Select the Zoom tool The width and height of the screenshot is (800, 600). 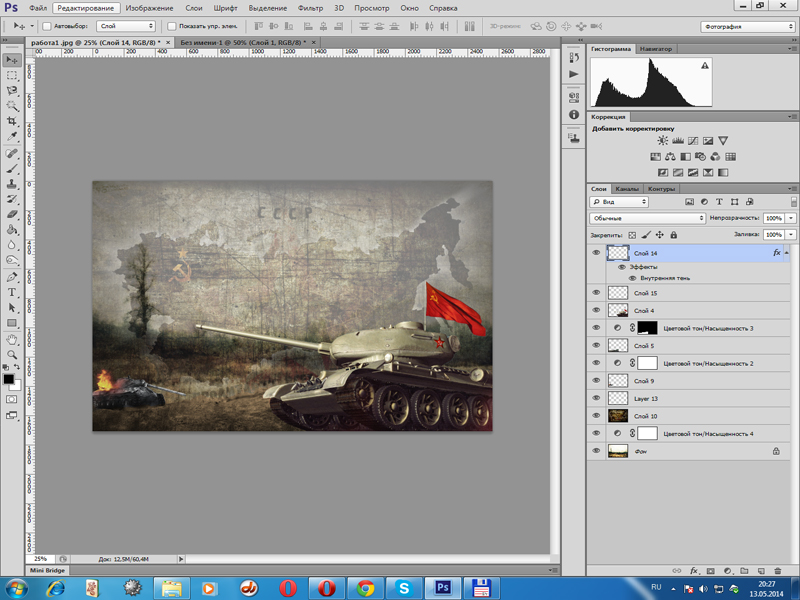click(x=12, y=355)
